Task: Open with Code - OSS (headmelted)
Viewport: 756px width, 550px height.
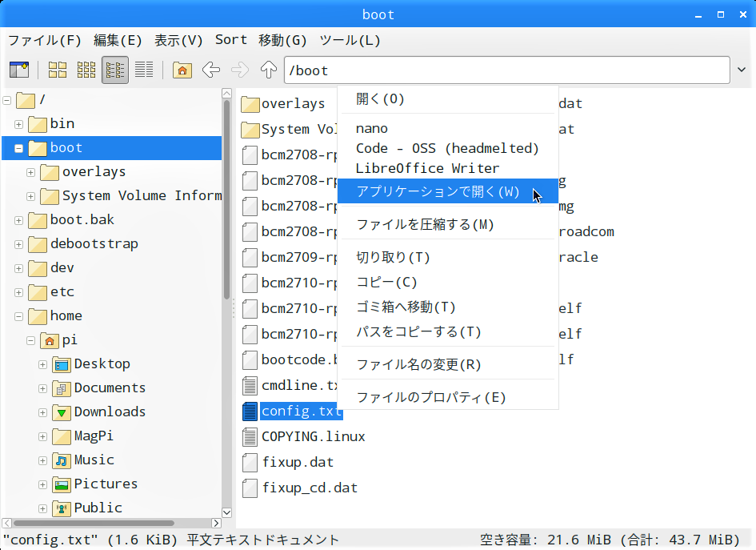Action: (448, 148)
